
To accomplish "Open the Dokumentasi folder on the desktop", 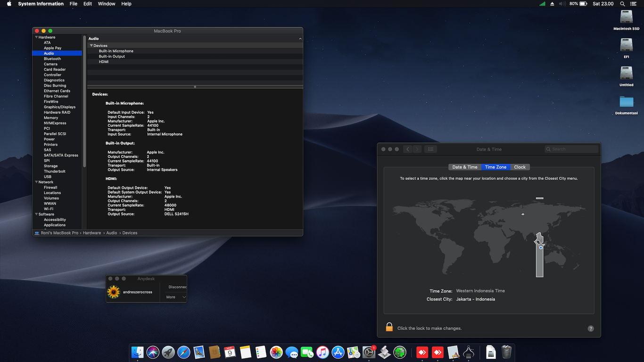I will (626, 102).
